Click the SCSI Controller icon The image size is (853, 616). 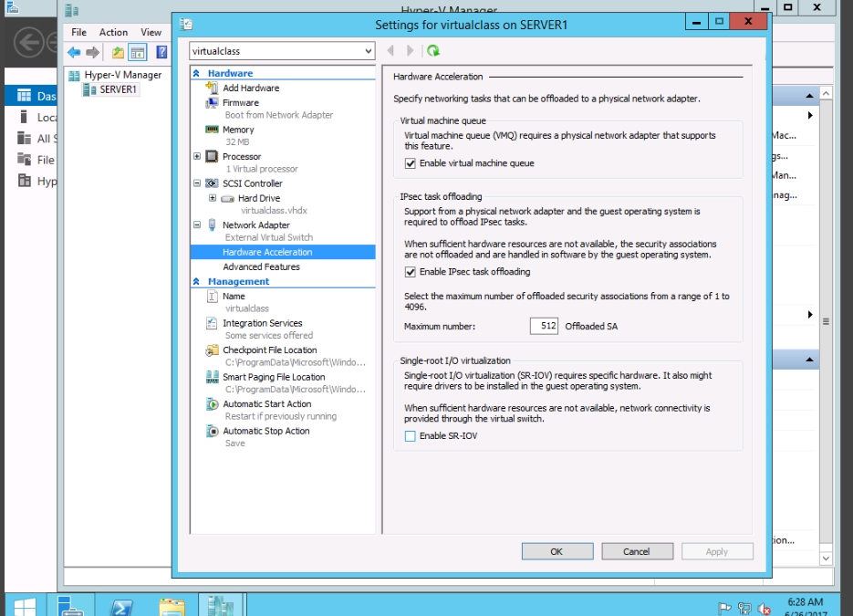pyautogui.click(x=212, y=183)
